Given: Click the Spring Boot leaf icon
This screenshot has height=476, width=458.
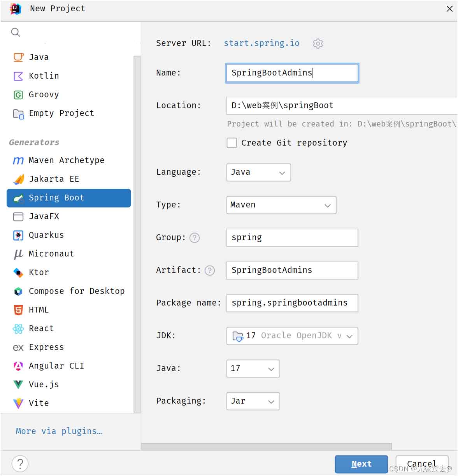Looking at the screenshot, I should pos(18,198).
